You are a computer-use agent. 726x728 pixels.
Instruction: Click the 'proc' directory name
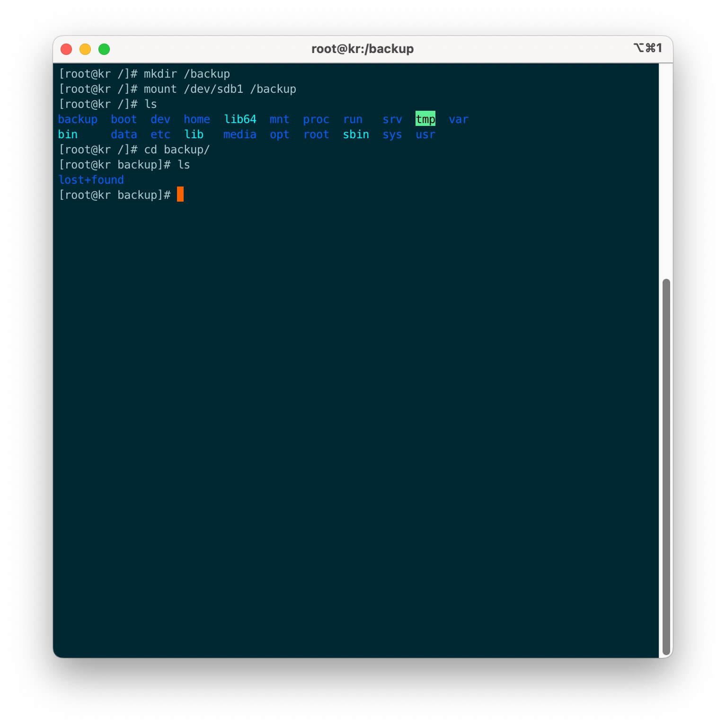316,119
